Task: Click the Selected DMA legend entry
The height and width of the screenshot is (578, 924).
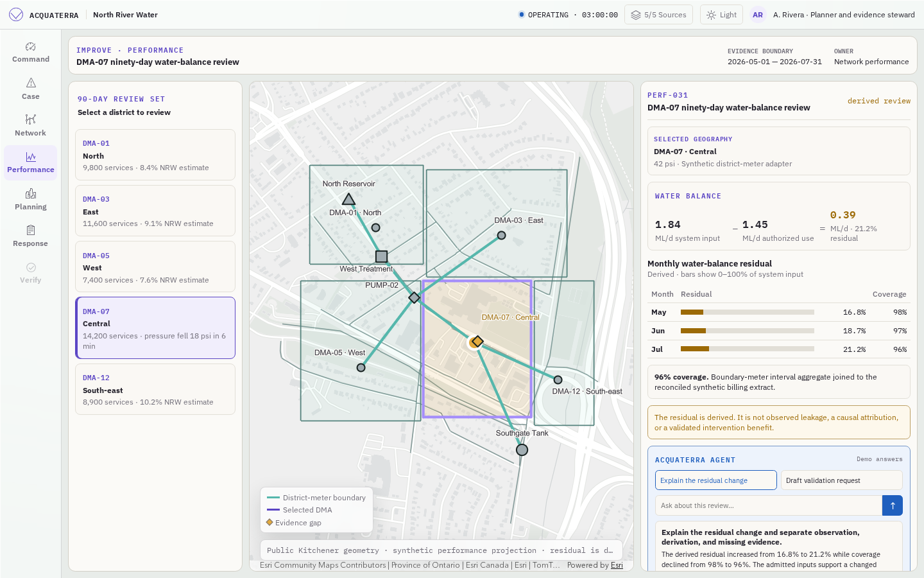Action: tap(300, 510)
